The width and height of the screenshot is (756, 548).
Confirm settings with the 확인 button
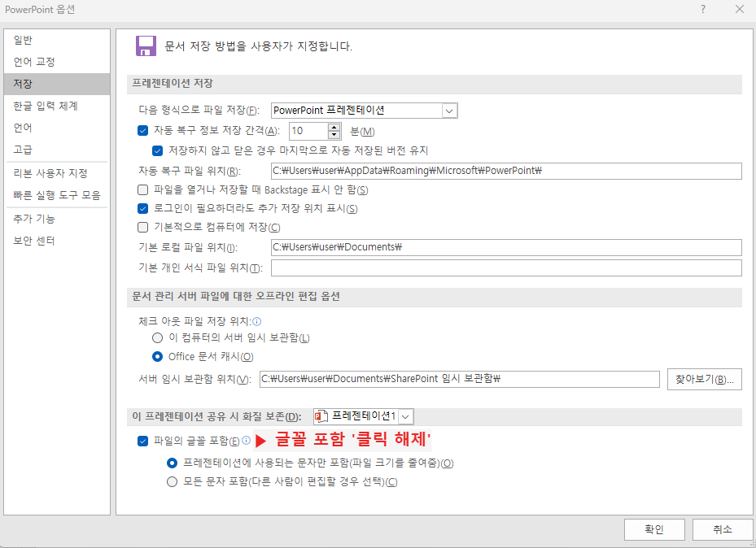coord(653,529)
